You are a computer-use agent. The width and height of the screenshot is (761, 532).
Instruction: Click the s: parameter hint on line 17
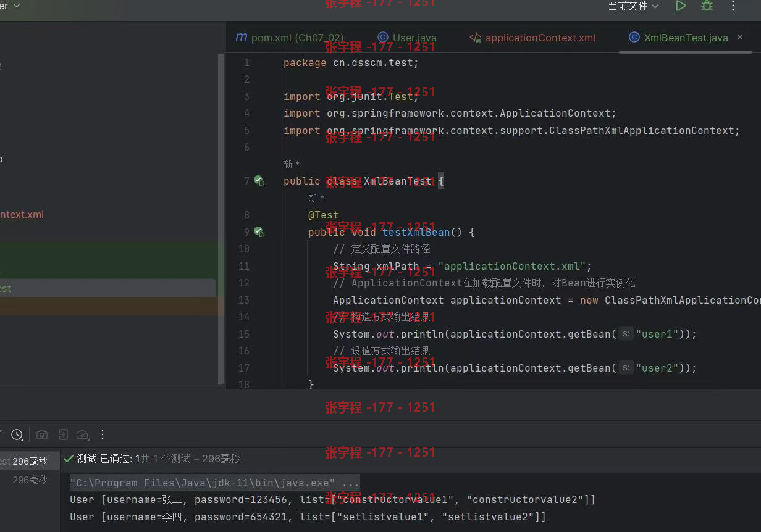tap(626, 368)
